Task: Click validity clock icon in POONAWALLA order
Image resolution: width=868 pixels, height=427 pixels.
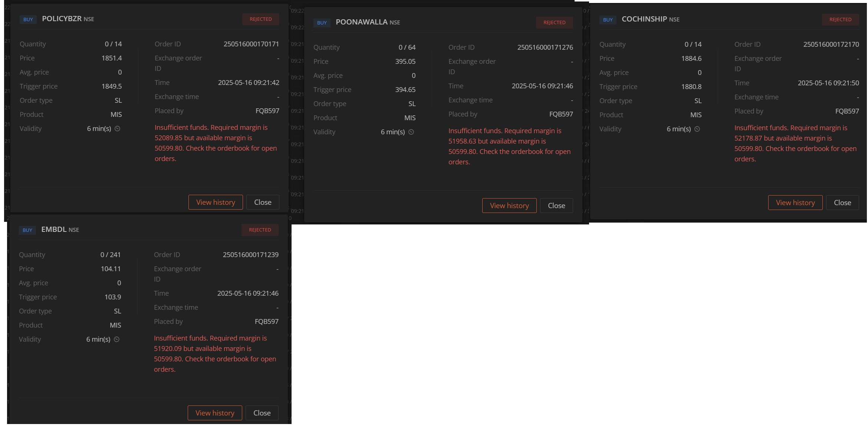Action: point(411,132)
